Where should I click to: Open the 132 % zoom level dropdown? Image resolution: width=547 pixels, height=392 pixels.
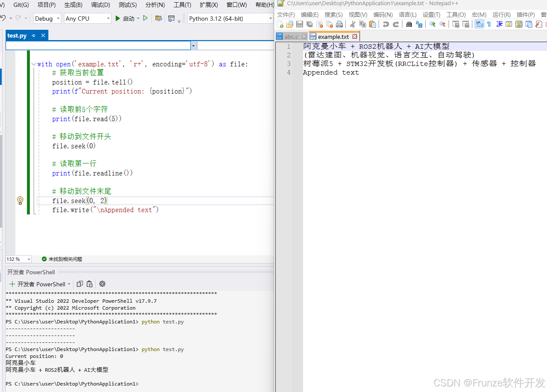(x=19, y=259)
